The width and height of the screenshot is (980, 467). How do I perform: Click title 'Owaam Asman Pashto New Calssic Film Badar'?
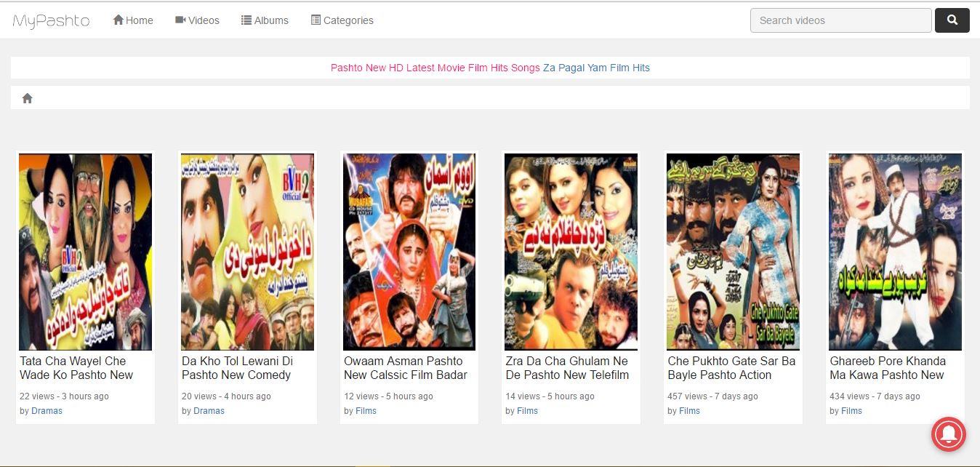[x=406, y=368]
